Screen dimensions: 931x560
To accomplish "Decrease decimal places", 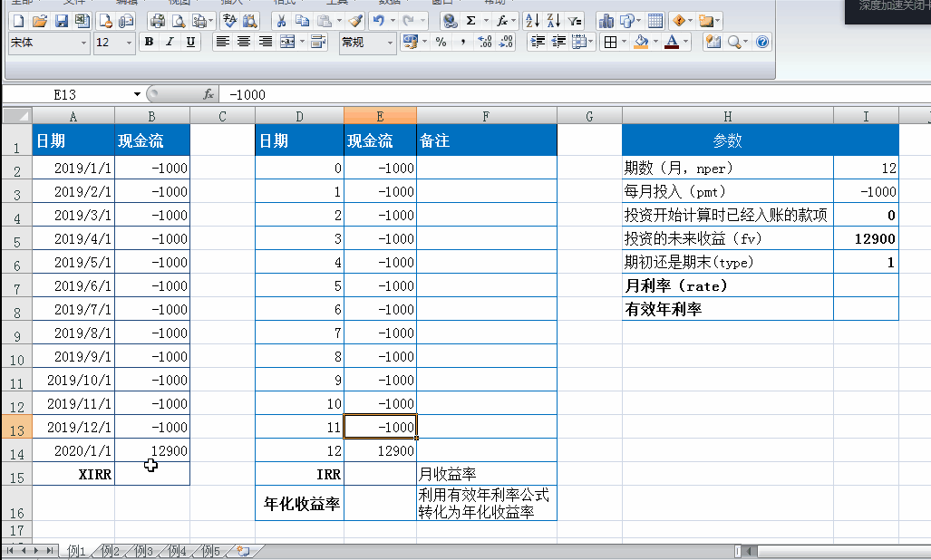I will [x=507, y=42].
